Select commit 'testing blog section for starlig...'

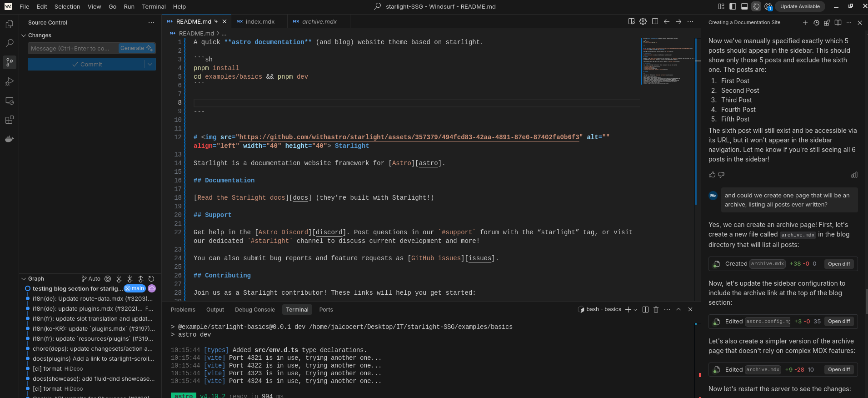(x=77, y=288)
